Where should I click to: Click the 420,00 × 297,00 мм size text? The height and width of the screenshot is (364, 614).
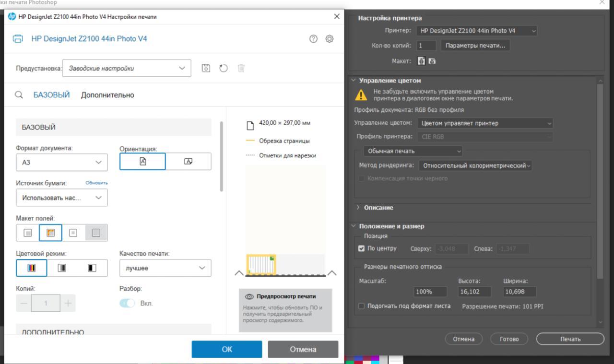[x=284, y=123]
